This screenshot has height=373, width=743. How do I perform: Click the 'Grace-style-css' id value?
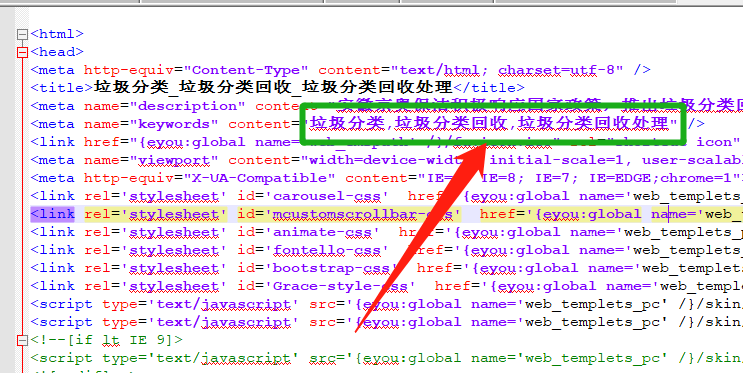click(340, 286)
